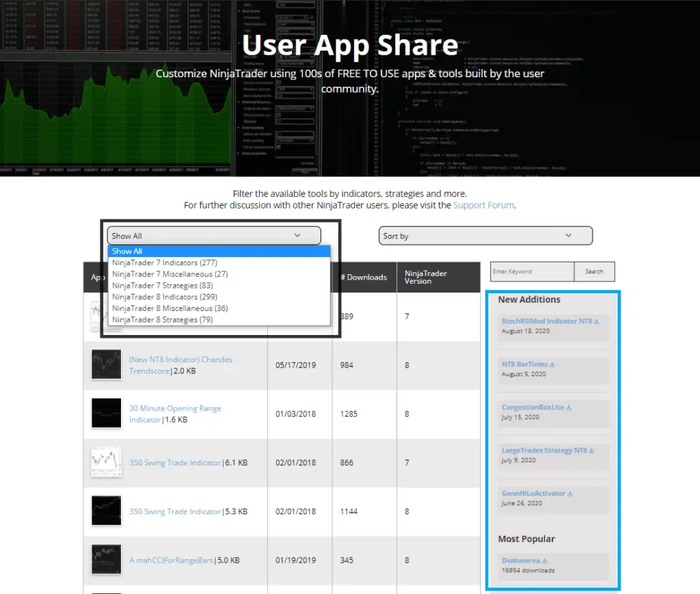Open LargeTrades Strategy NT8 in New Additions
This screenshot has width=700, height=594.
pyautogui.click(x=544, y=450)
